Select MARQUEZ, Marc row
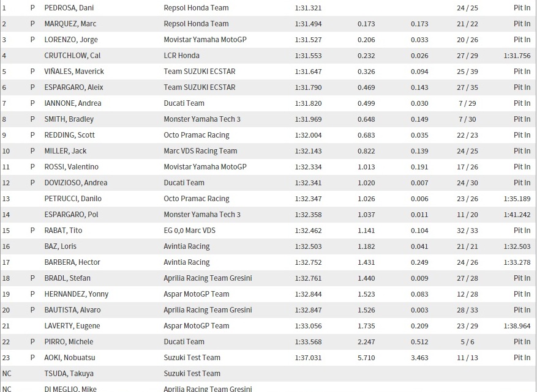Screen dimensions: 537x392 [268, 24]
